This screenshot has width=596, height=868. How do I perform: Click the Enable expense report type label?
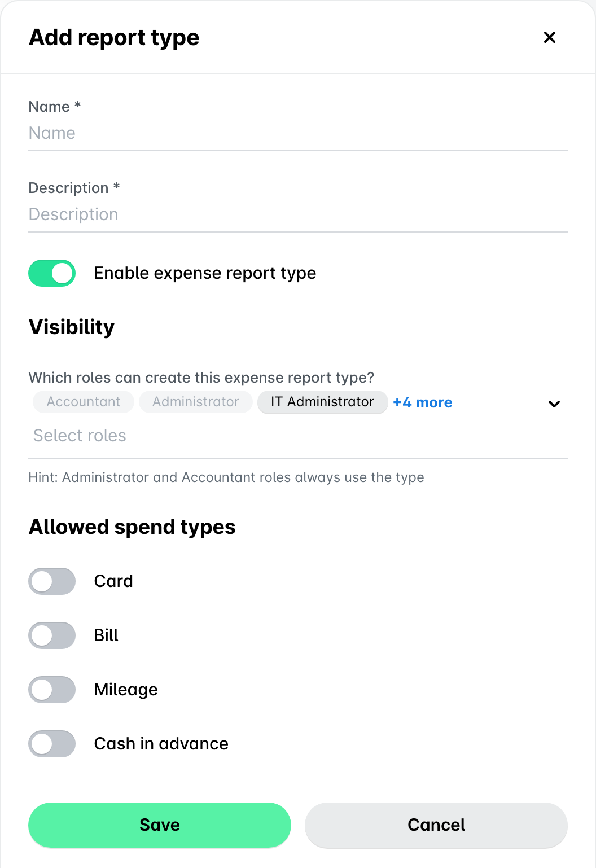click(205, 273)
